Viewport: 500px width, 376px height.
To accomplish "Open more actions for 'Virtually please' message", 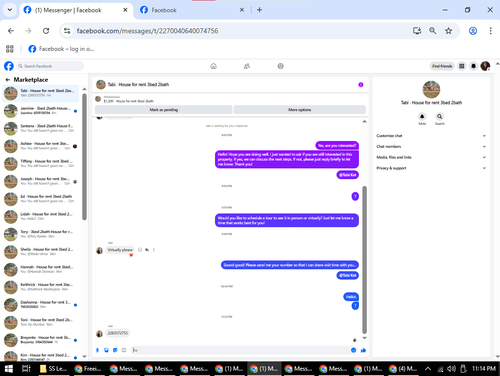I will tap(154, 250).
